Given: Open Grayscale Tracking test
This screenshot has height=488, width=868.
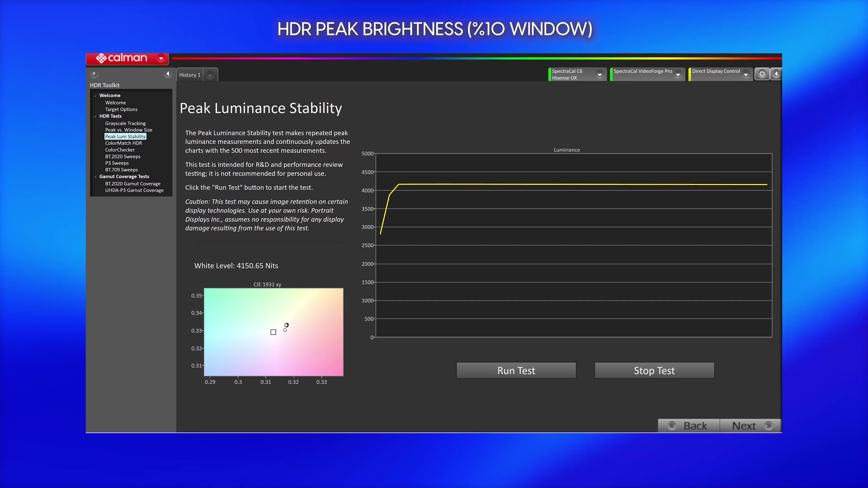Looking at the screenshot, I should tap(125, 123).
